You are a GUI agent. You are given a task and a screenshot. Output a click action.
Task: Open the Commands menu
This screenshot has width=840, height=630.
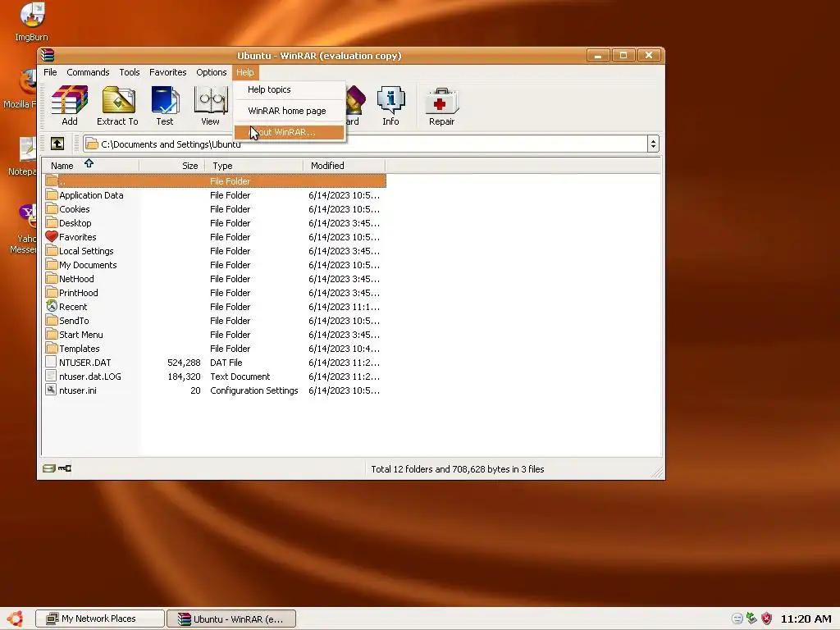[x=88, y=72]
